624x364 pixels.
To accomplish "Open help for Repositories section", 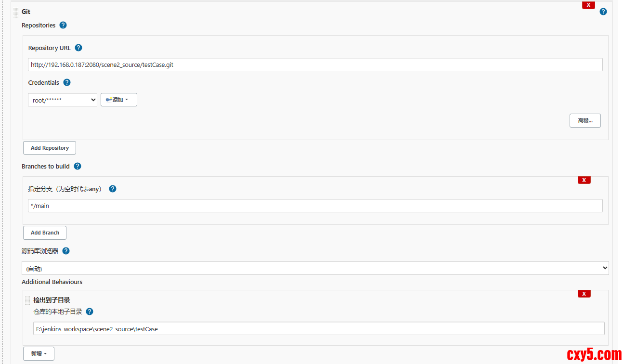I will [x=63, y=25].
